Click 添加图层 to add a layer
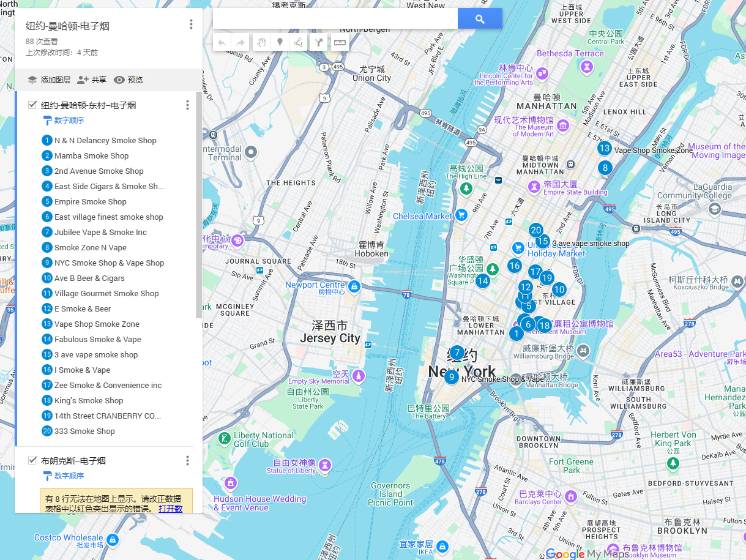Viewport: 746px width, 560px height. tap(49, 80)
